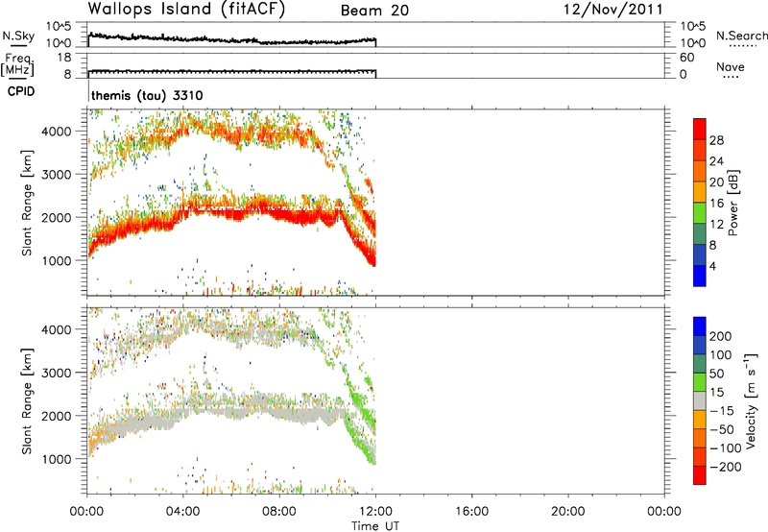Image resolution: width=768 pixels, height=532 pixels.
Task: Click the 04:00 time axis label
Action: coord(183,512)
